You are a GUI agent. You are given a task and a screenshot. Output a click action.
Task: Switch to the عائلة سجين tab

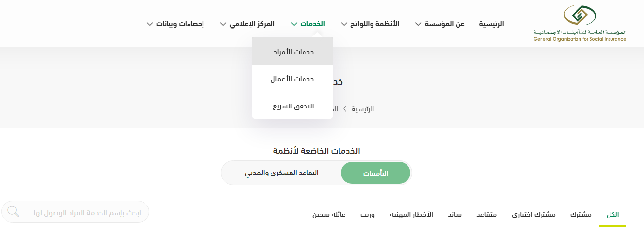(329, 215)
